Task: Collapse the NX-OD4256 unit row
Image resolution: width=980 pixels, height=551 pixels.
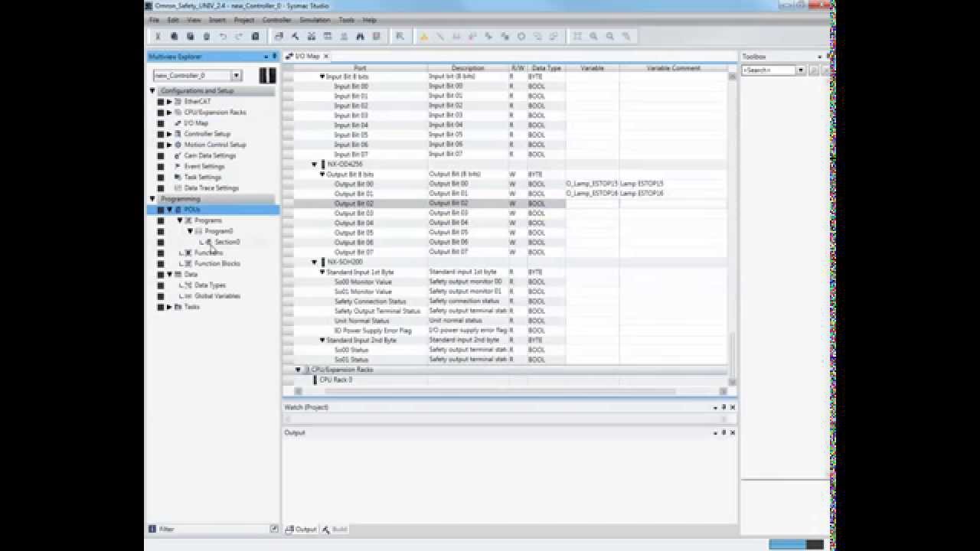Action: coord(314,165)
